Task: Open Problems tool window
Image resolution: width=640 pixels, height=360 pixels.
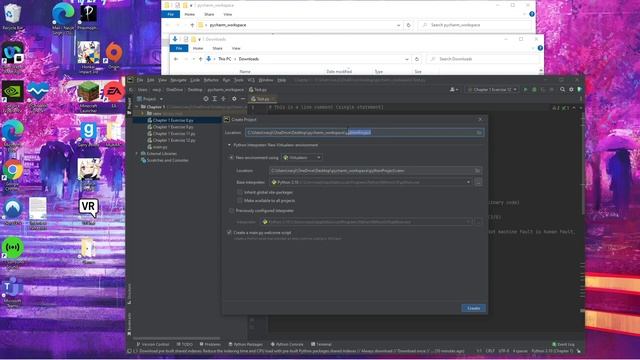Action: [210, 344]
